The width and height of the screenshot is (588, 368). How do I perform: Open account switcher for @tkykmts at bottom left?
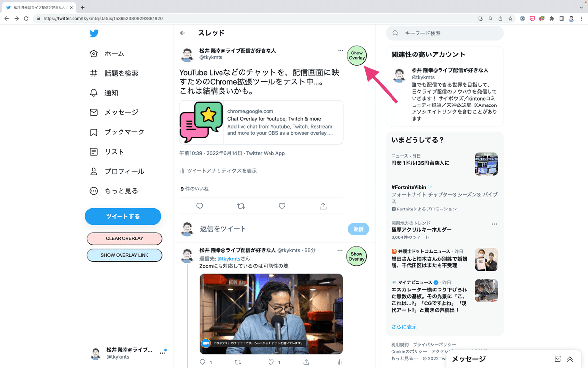point(128,354)
